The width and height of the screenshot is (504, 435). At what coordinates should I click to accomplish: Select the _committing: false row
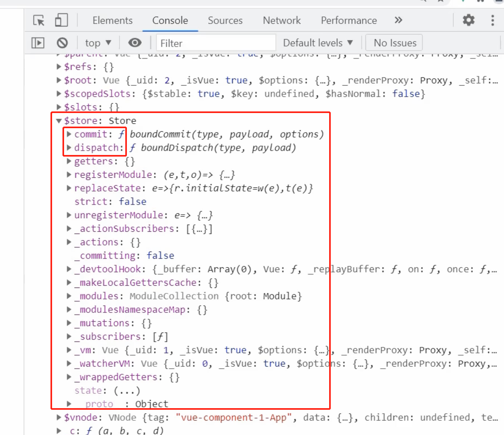[x=124, y=256]
